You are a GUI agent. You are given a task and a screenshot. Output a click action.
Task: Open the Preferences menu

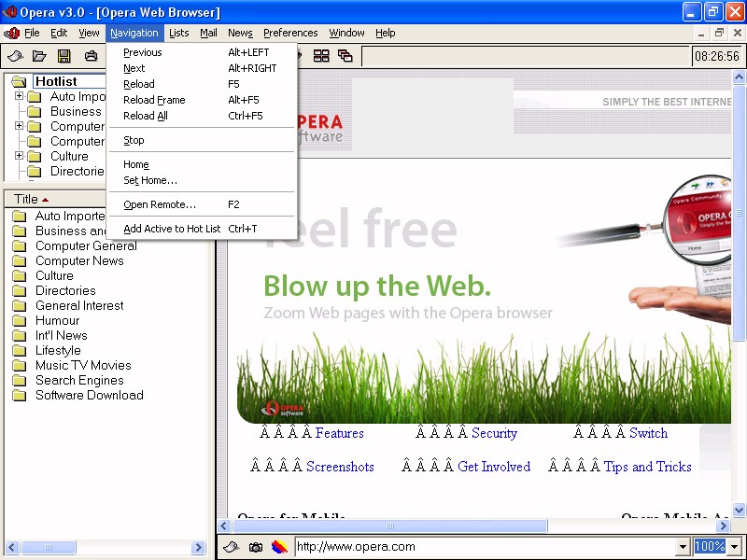click(x=290, y=33)
